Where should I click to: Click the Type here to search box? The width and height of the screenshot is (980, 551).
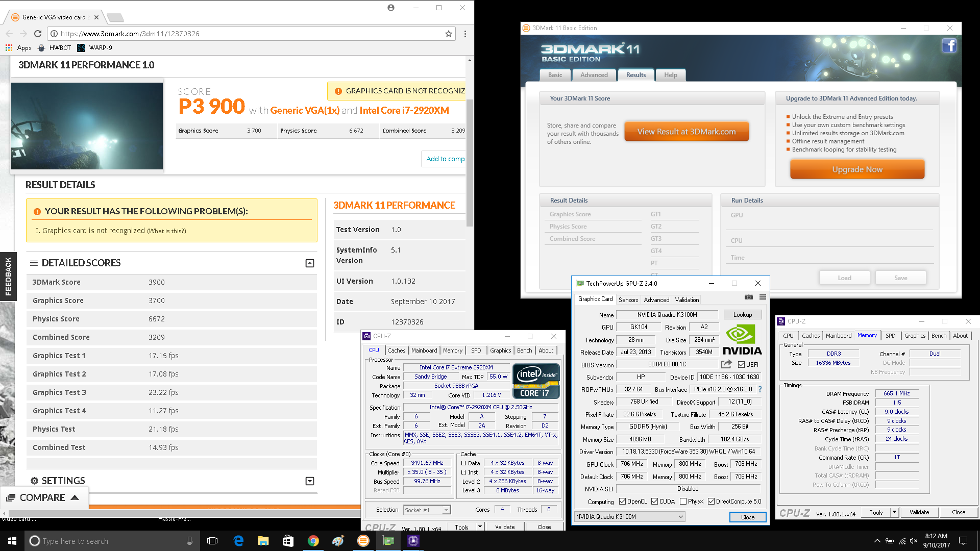112,541
